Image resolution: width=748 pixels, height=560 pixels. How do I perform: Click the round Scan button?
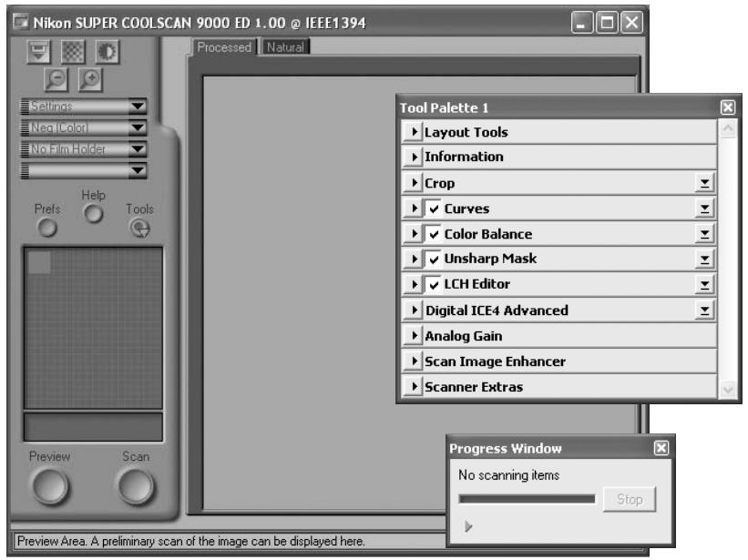(136, 486)
